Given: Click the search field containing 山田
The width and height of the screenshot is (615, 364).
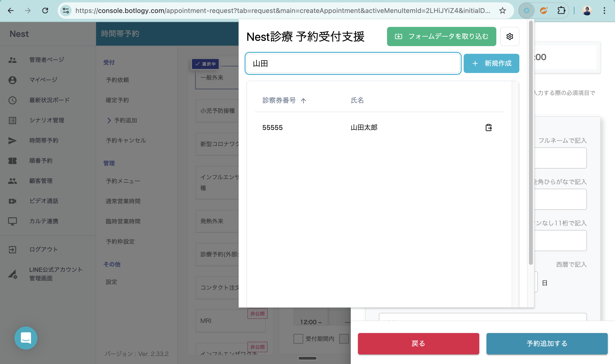Looking at the screenshot, I should 353,63.
